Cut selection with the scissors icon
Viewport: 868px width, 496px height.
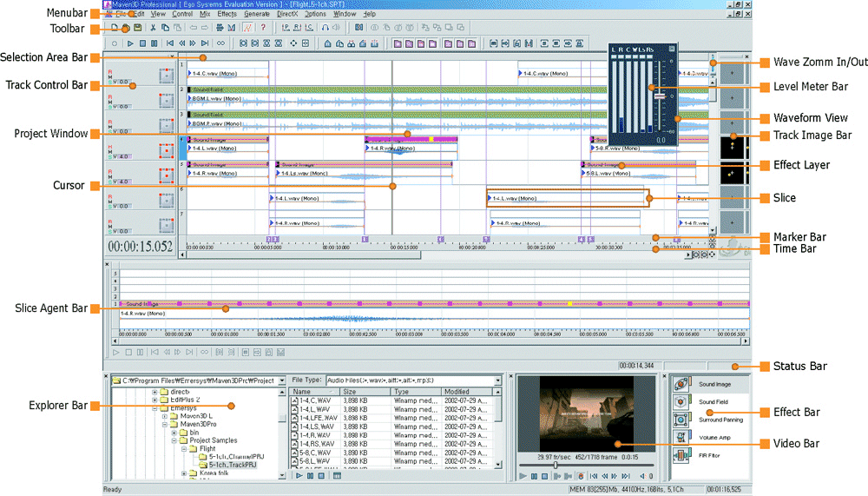pos(153,27)
